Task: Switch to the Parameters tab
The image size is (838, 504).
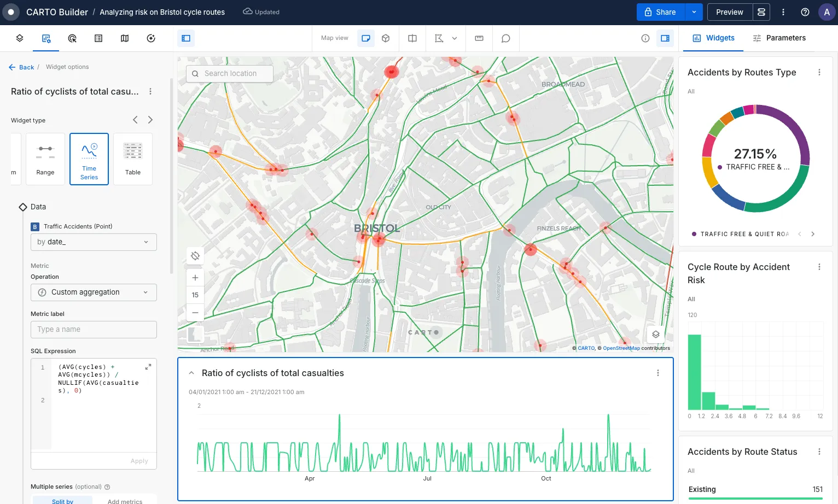Action: click(779, 38)
